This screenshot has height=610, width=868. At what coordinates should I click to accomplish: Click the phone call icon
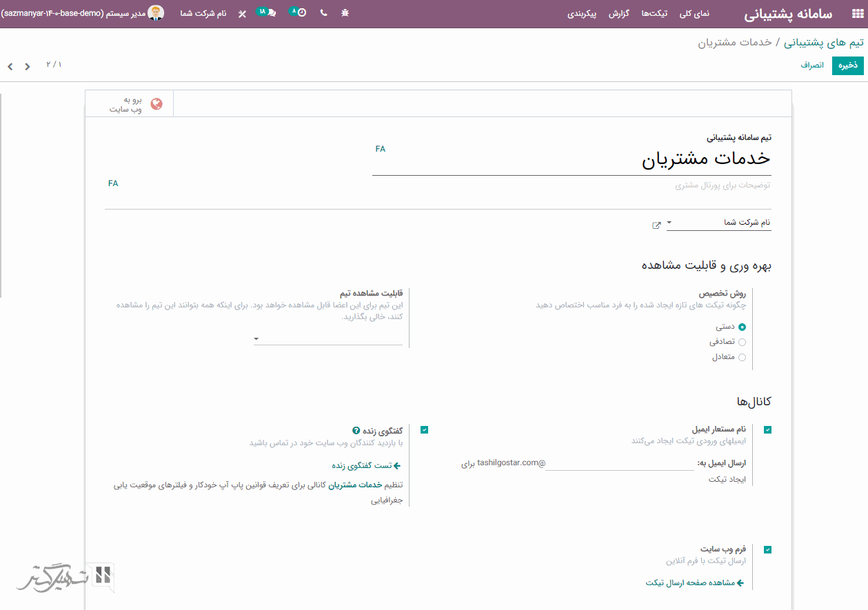(x=323, y=13)
